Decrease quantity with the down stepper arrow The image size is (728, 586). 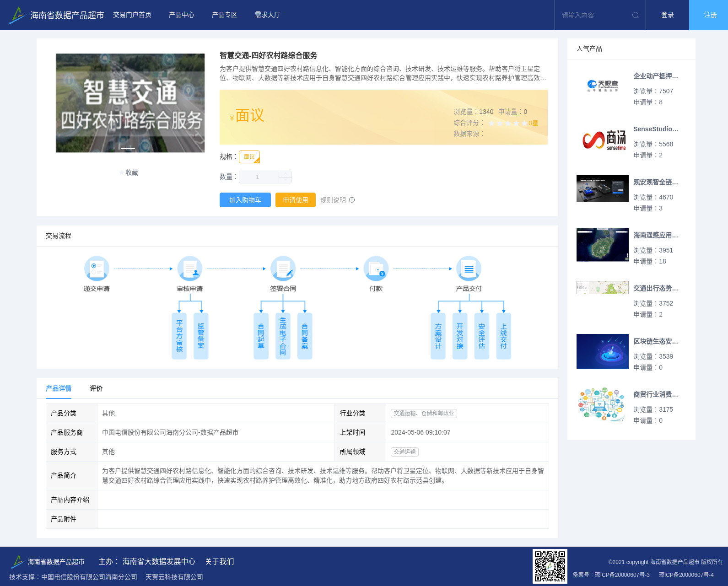[285, 180]
